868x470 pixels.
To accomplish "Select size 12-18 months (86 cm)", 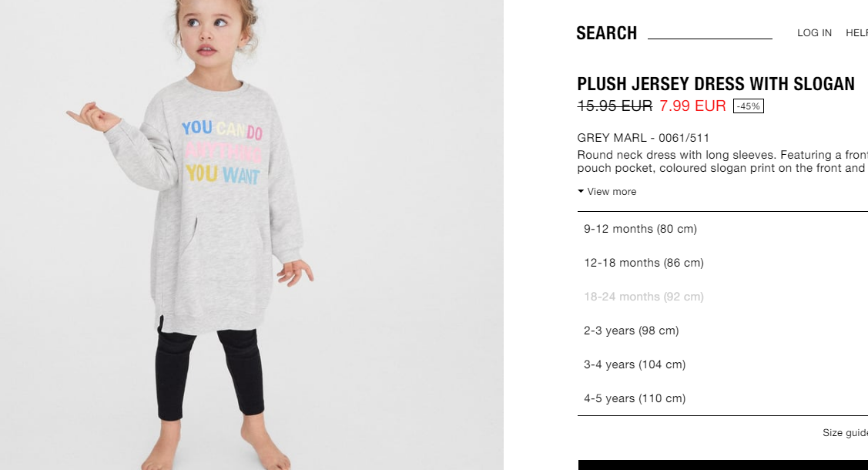I will (722, 263).
